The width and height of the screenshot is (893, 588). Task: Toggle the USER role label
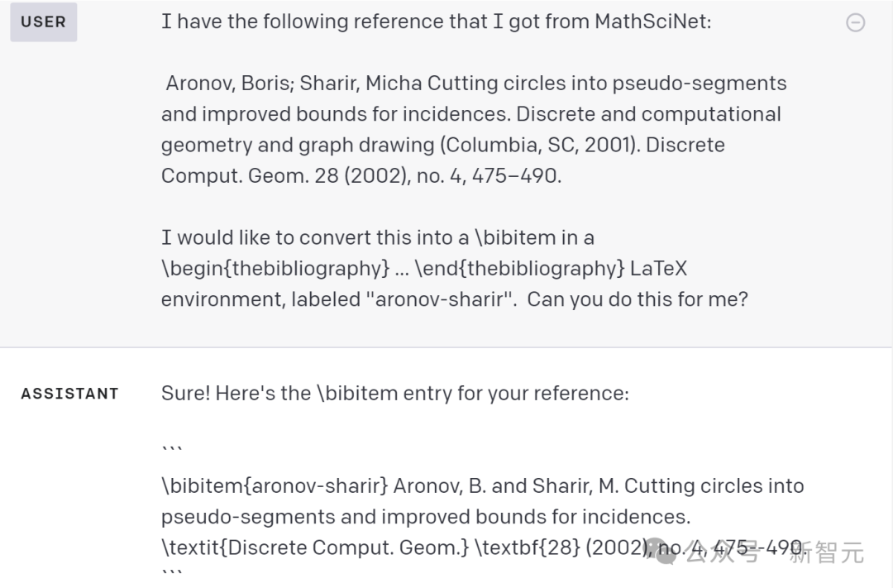pyautogui.click(x=43, y=22)
